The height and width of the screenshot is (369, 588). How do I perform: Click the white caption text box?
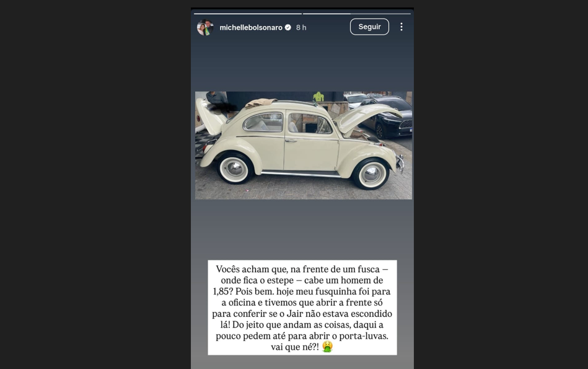tap(302, 308)
